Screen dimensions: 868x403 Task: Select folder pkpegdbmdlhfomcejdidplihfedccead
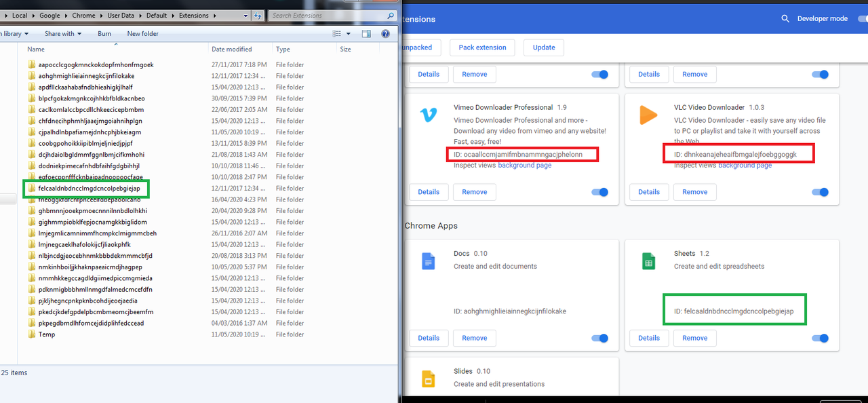click(x=91, y=323)
